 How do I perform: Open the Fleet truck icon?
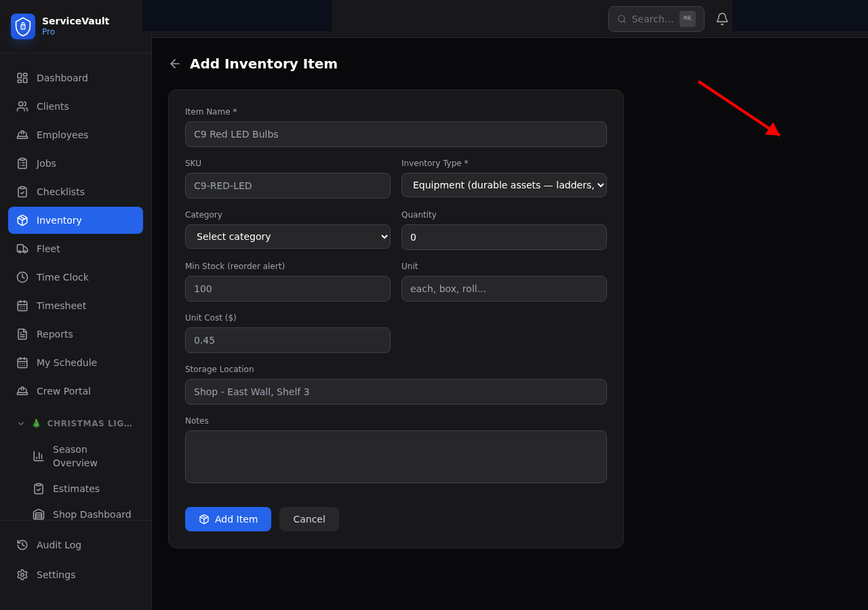tap(22, 249)
